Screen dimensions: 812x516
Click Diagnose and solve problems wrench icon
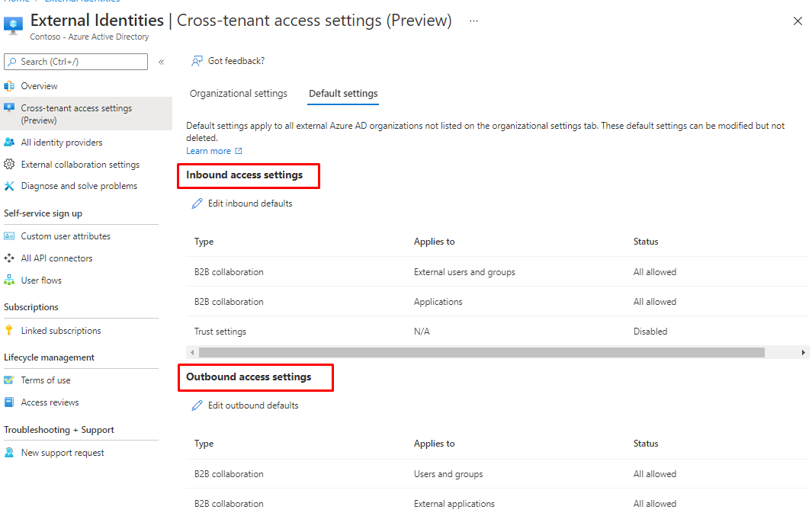[x=9, y=186]
